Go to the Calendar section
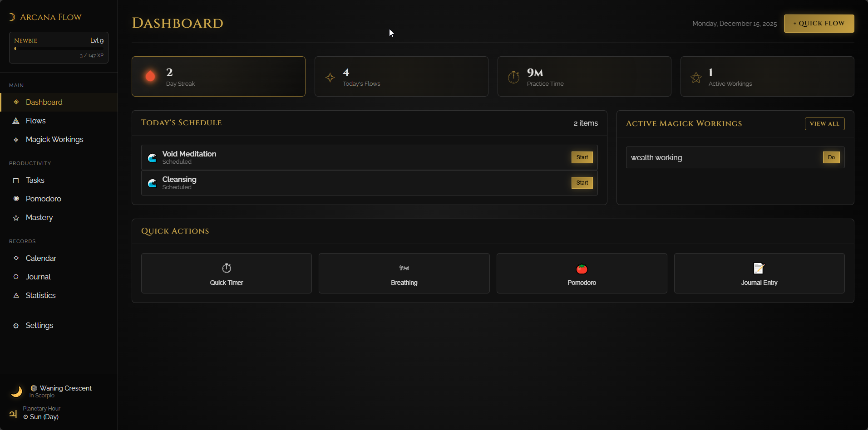 tap(41, 258)
